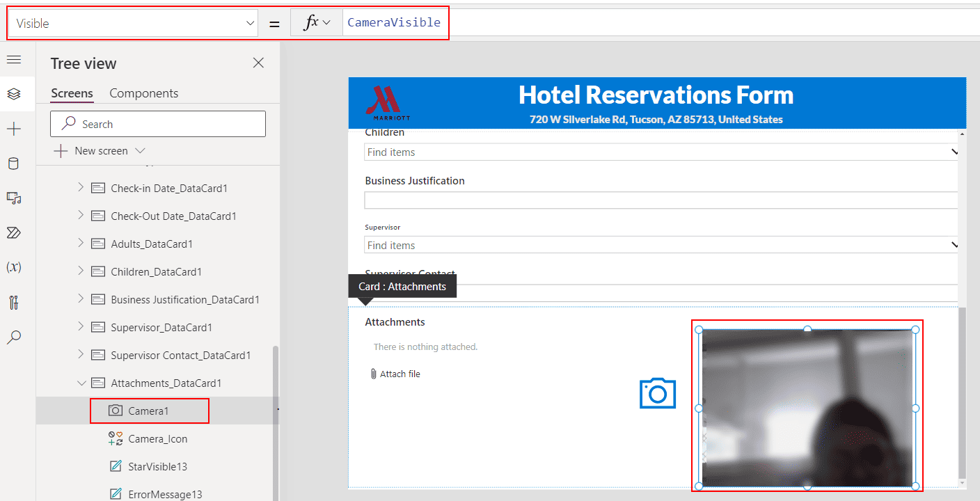980x501 pixels.
Task: Click the CameraVisible formula bar
Action: [x=660, y=22]
